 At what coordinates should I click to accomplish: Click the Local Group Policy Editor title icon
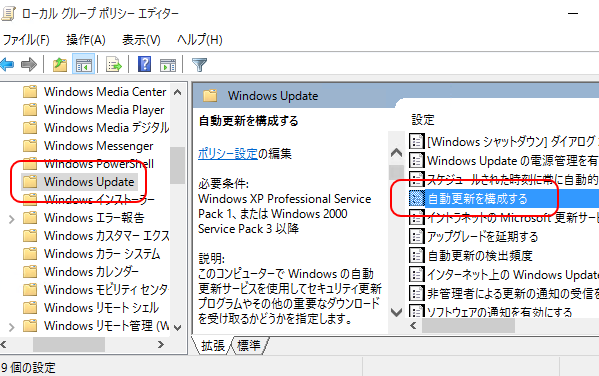8,14
